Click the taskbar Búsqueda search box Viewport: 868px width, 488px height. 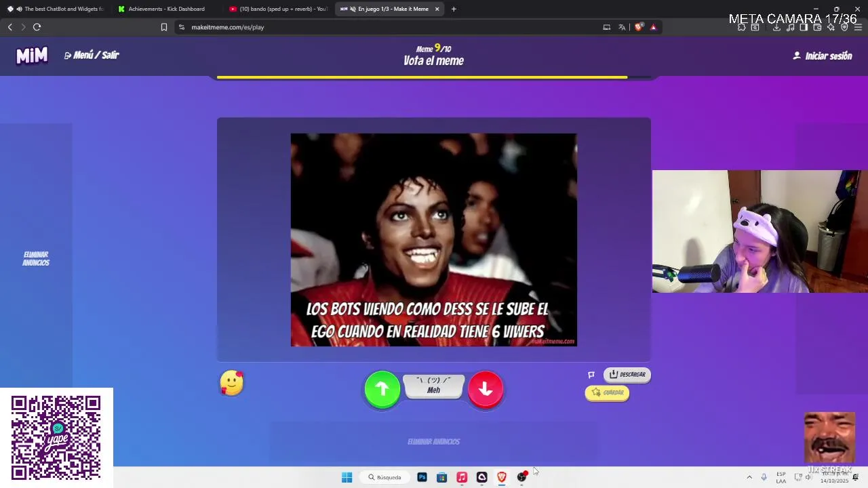pyautogui.click(x=384, y=477)
